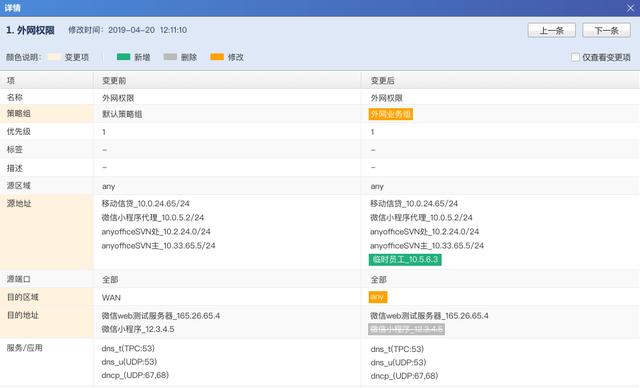Go to next record with 下一条

pyautogui.click(x=606, y=30)
